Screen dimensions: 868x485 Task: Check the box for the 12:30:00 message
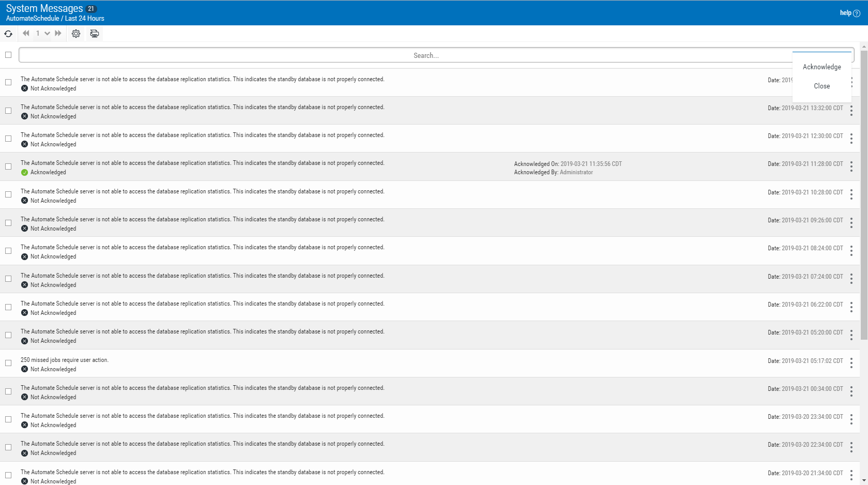[8, 139]
